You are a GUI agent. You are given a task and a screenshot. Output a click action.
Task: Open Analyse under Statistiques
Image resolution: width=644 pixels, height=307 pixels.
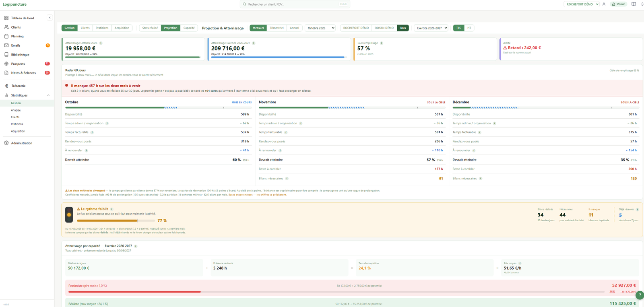[x=16, y=110]
